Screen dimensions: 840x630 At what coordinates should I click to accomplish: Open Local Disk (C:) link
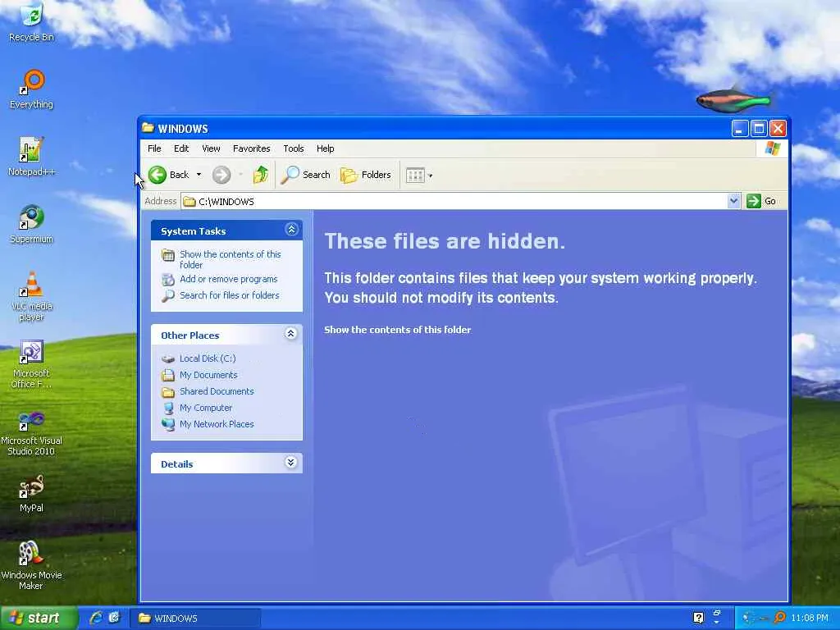pos(208,358)
